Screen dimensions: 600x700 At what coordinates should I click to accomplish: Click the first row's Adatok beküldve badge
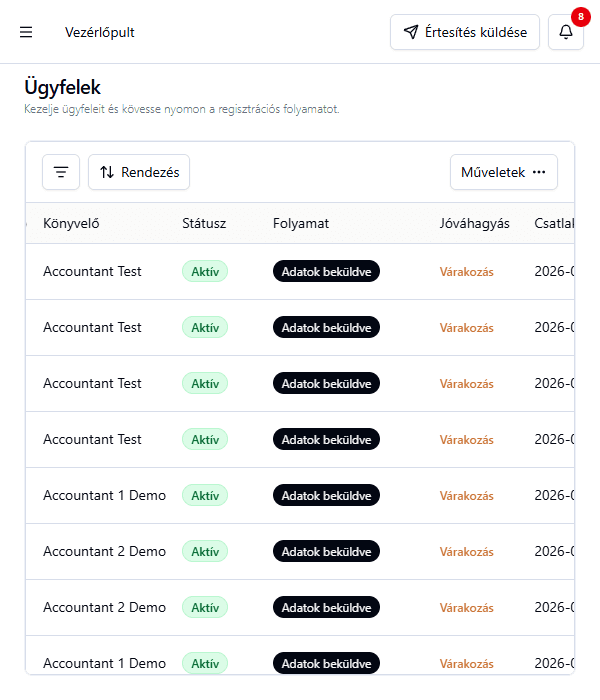[326, 271]
